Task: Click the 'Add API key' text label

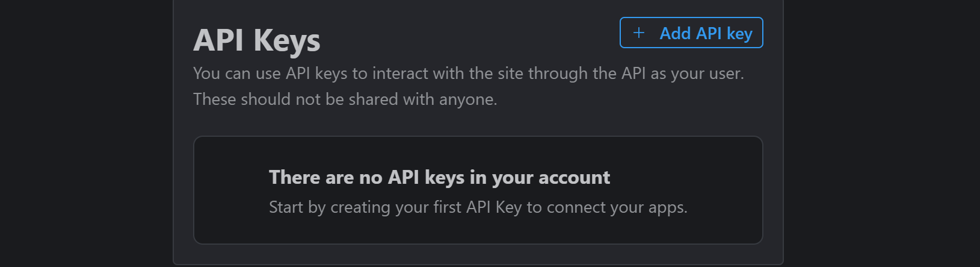Action: click(x=706, y=33)
